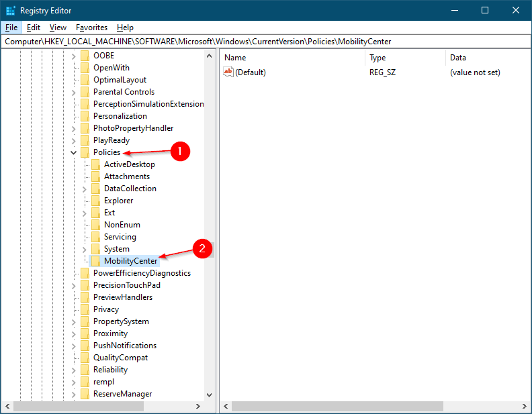Expand the Proximity key
Image resolution: width=532 pixels, height=414 pixels.
(74, 334)
